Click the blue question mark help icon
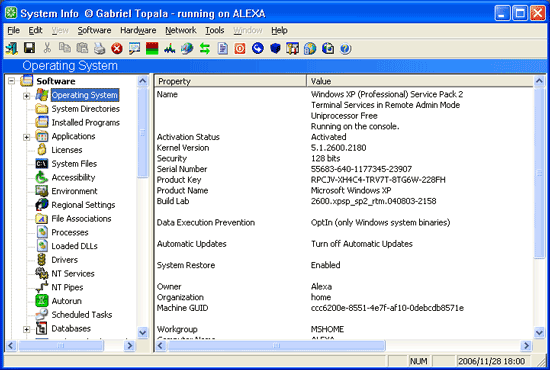This screenshot has height=370, width=550. point(345,48)
